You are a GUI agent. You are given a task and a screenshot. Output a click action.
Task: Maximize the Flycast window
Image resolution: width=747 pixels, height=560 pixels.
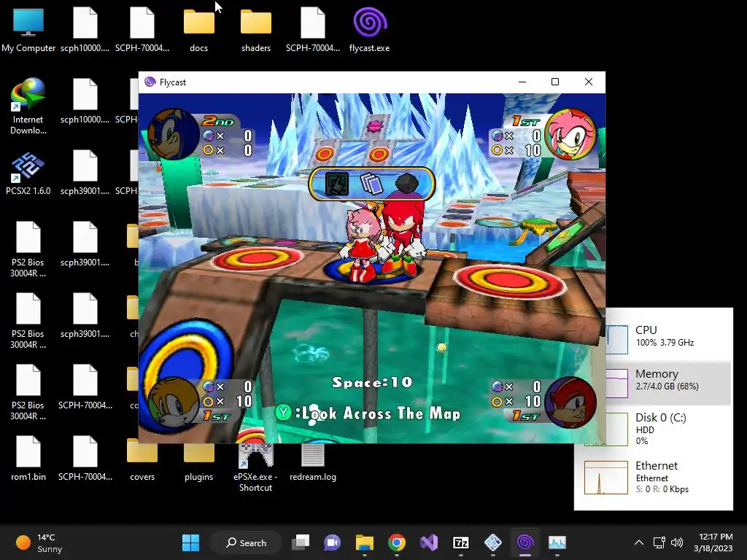point(555,82)
